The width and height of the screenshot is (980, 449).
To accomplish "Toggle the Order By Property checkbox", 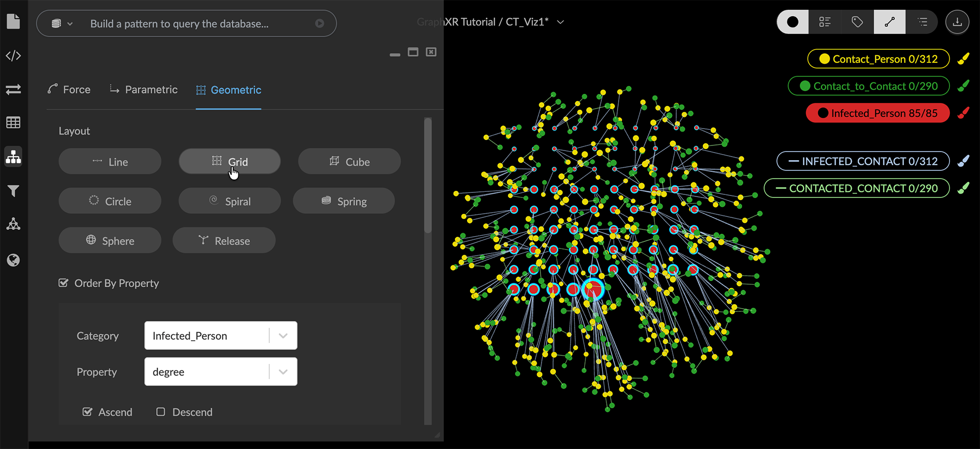I will click(63, 283).
